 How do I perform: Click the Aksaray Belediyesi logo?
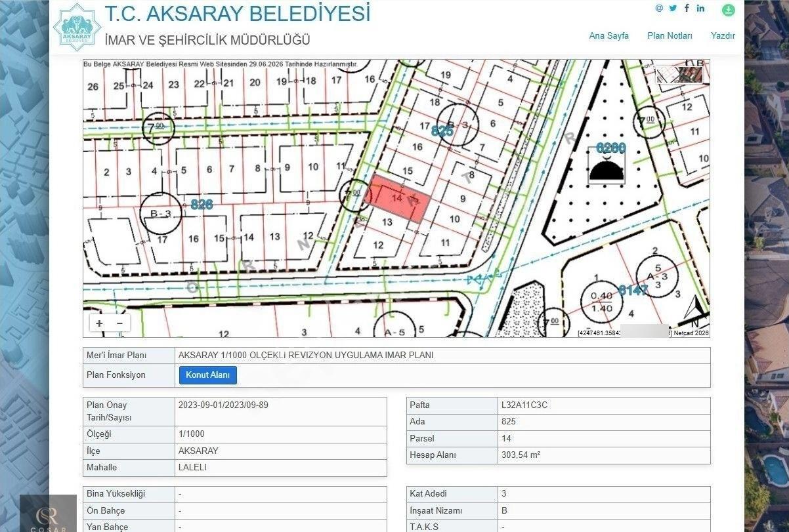pyautogui.click(x=77, y=28)
